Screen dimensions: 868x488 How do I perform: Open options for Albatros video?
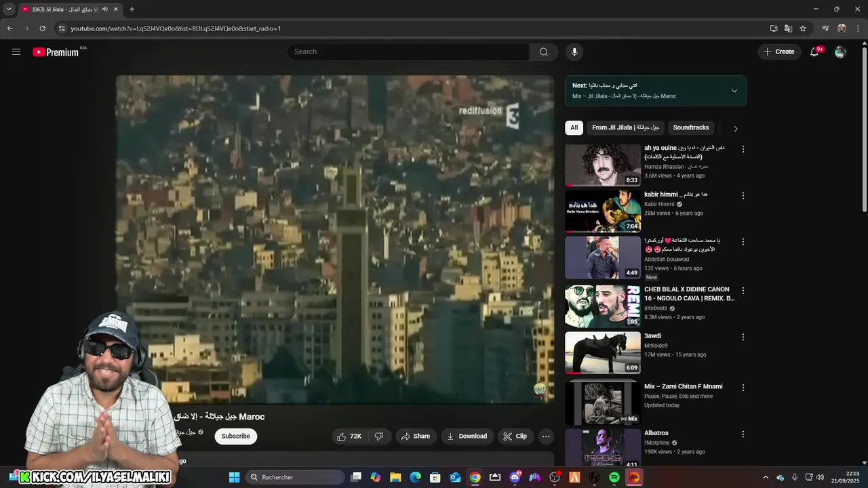coord(743,434)
